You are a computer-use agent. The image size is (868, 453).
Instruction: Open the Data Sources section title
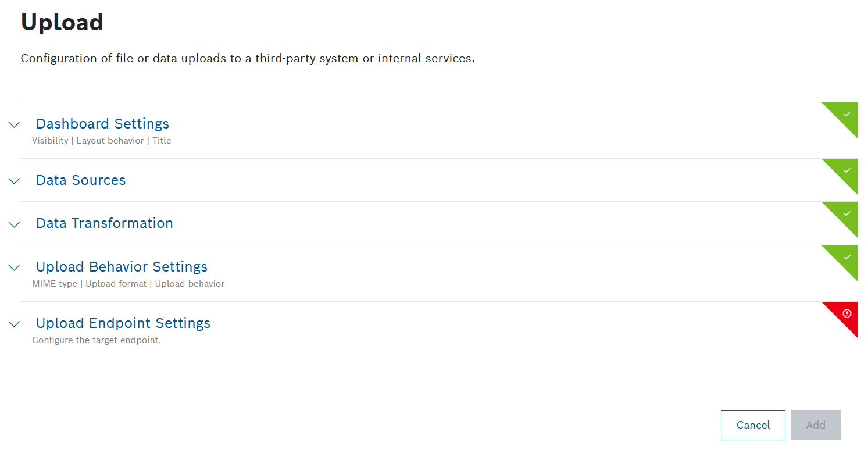81,180
